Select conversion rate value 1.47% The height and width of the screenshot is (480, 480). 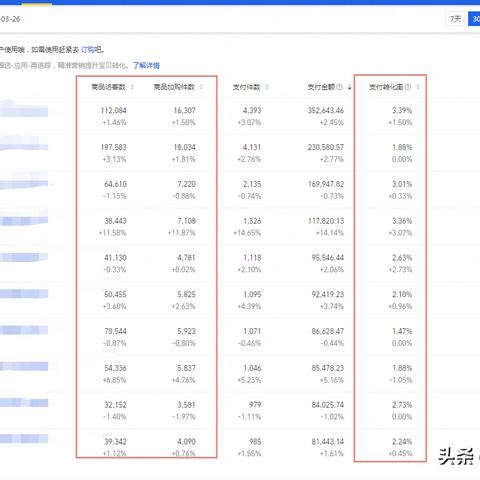click(402, 331)
